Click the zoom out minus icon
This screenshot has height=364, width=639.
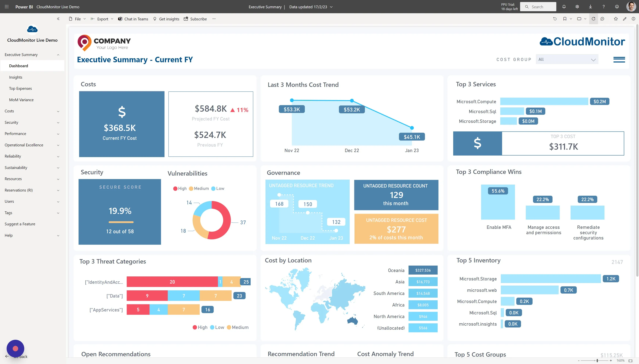579,361
